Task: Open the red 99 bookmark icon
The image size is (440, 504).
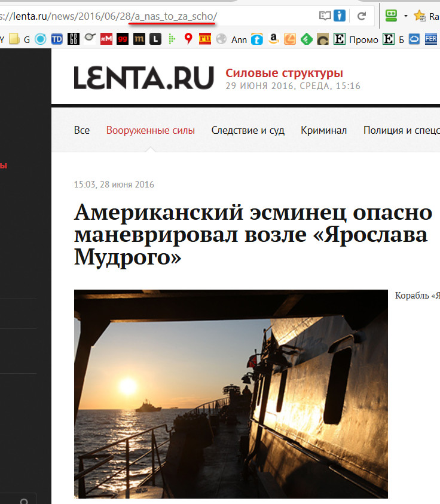Action: 123,39
